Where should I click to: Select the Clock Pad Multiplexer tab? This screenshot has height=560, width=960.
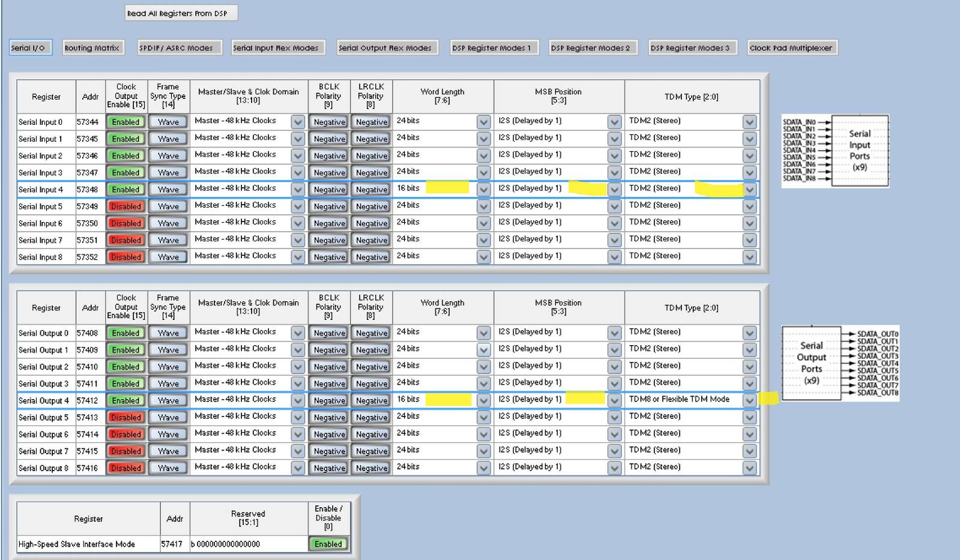pyautogui.click(x=791, y=48)
